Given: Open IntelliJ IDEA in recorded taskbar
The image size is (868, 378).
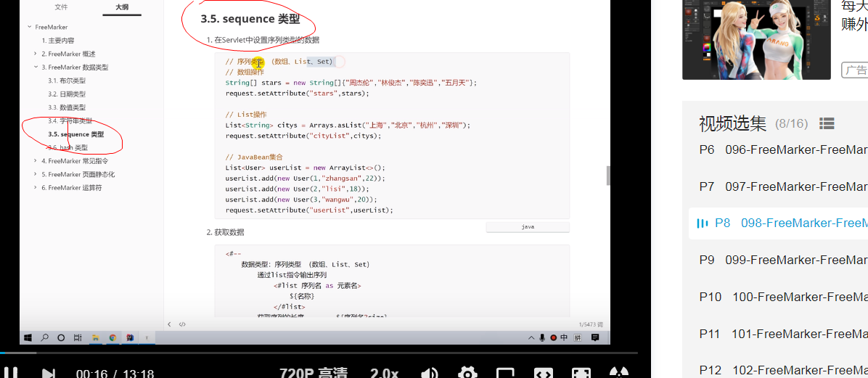Looking at the screenshot, I should coord(129,337).
